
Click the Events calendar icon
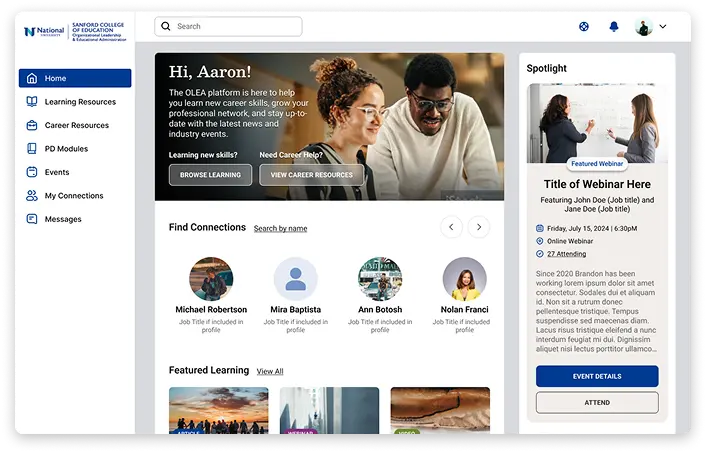[32, 172]
